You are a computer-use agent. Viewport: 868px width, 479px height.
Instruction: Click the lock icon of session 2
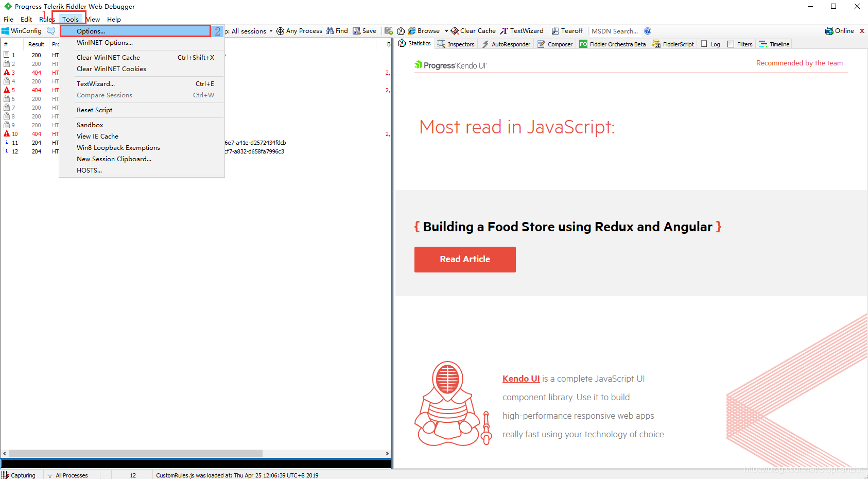tap(7, 63)
